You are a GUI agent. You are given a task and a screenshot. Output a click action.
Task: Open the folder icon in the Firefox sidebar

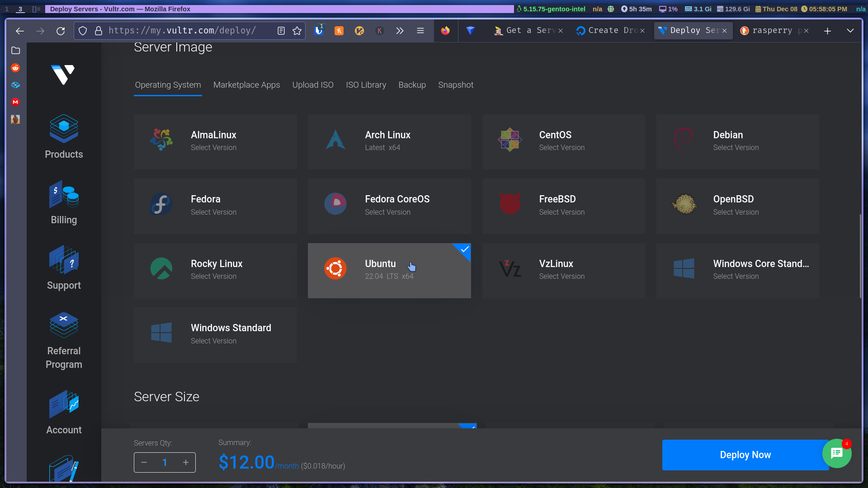15,51
